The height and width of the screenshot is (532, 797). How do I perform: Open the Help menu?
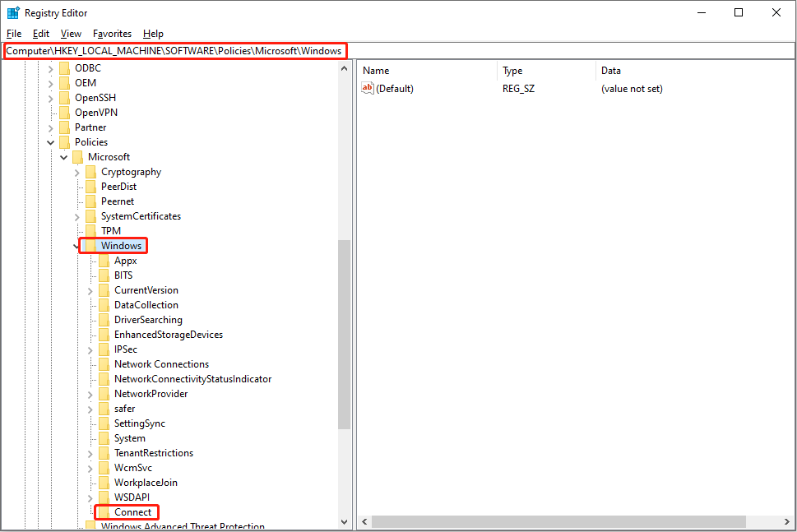click(153, 34)
